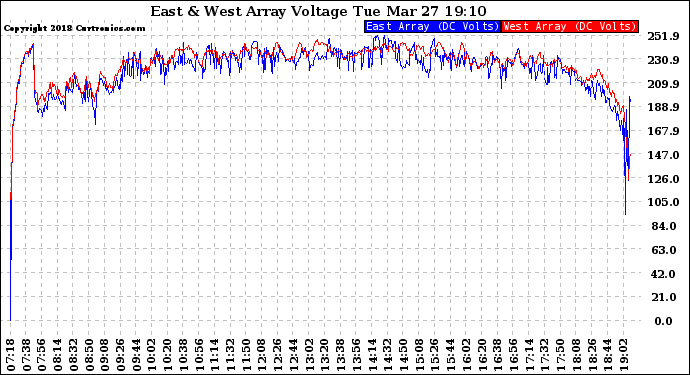
Task: Click the 11:32 time label
Action: tap(231, 355)
